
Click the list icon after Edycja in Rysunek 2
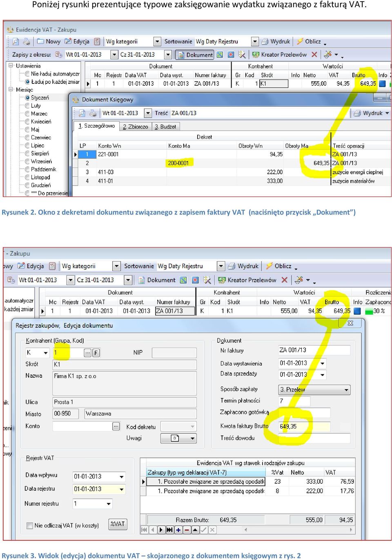pos(97,41)
